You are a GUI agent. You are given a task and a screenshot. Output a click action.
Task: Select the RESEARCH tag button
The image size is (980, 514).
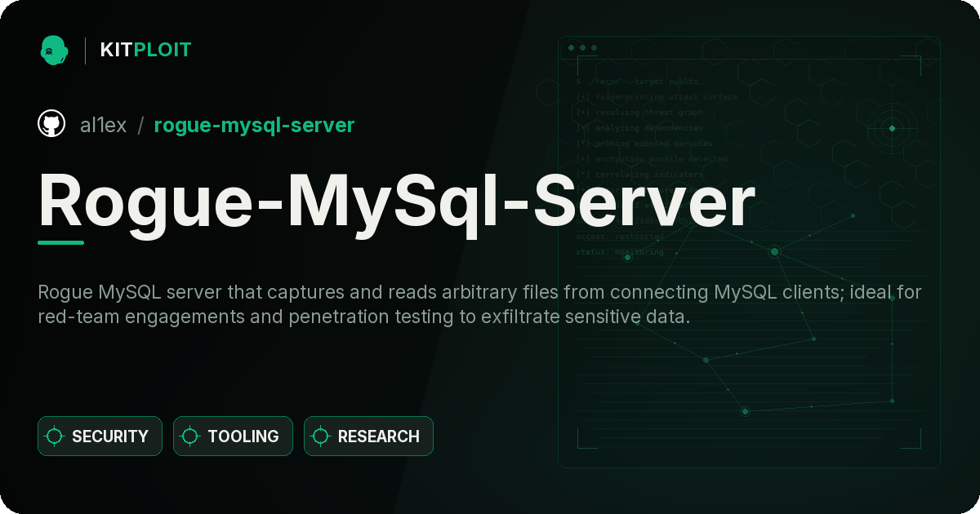click(368, 436)
